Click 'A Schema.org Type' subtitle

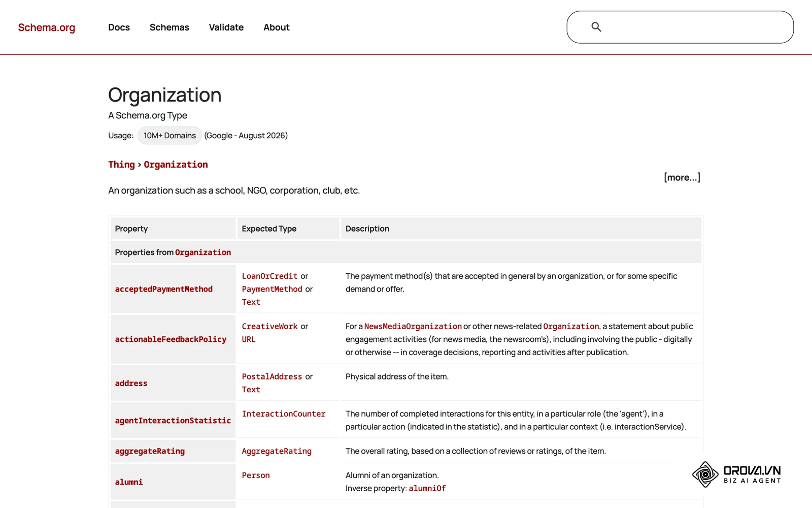[x=148, y=116]
